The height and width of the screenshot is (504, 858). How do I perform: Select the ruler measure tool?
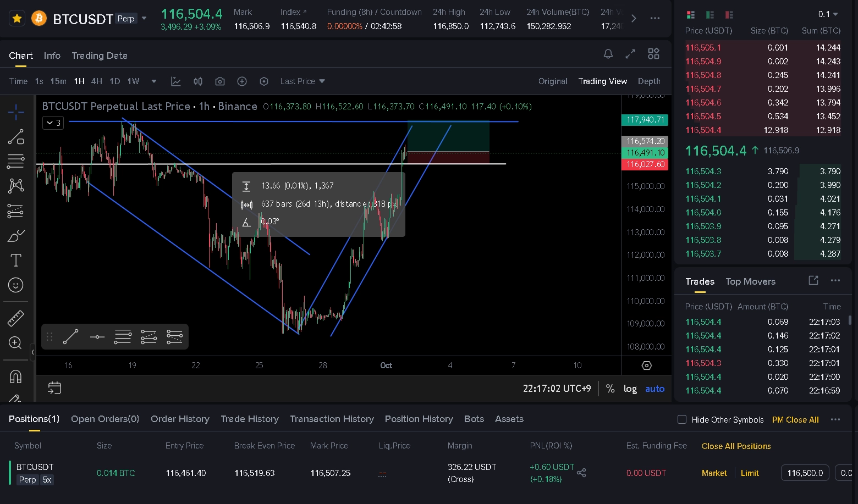click(x=16, y=318)
